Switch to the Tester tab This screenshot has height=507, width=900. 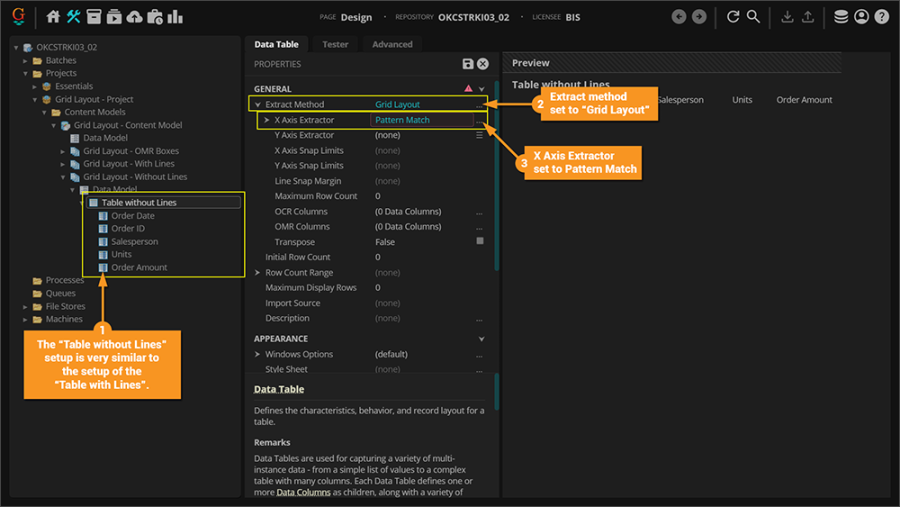[335, 44]
